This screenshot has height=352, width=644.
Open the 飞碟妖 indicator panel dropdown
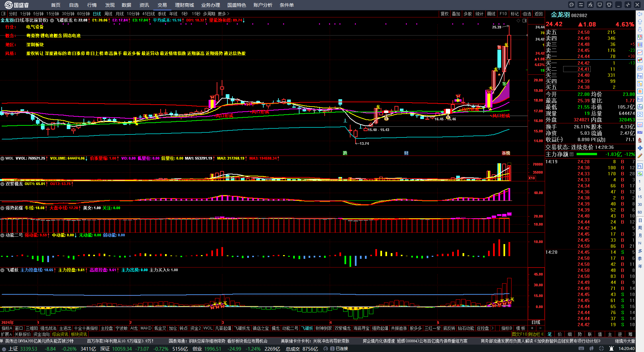tap(2, 270)
